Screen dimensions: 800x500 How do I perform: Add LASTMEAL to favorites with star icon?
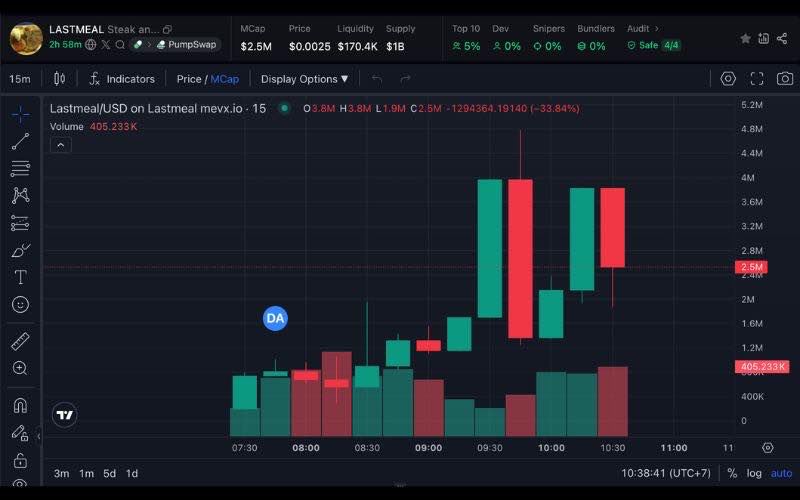745,38
